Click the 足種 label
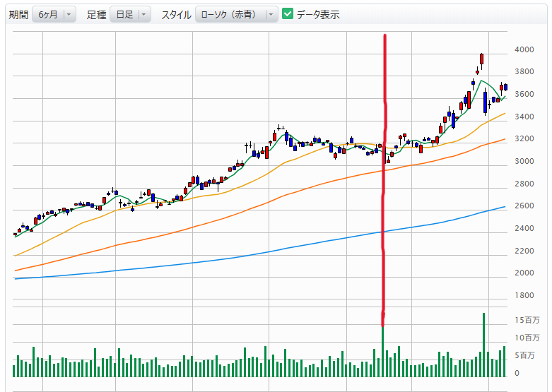This screenshot has width=552, height=392. click(96, 14)
